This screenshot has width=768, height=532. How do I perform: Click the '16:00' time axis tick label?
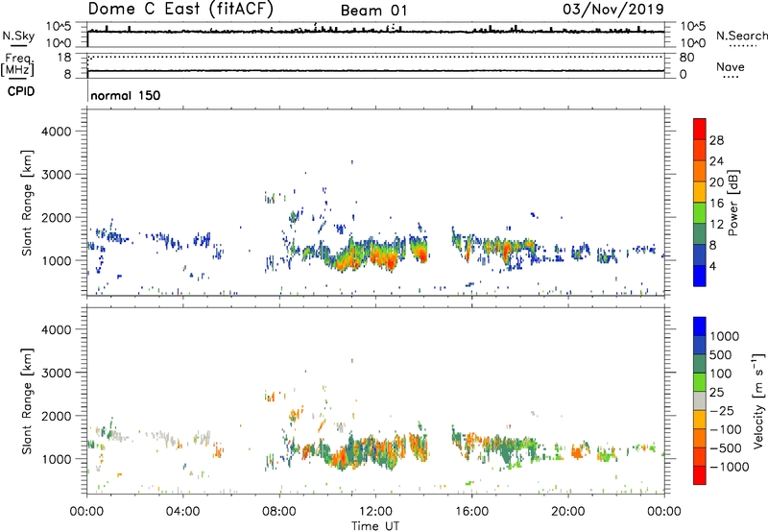coord(471,512)
